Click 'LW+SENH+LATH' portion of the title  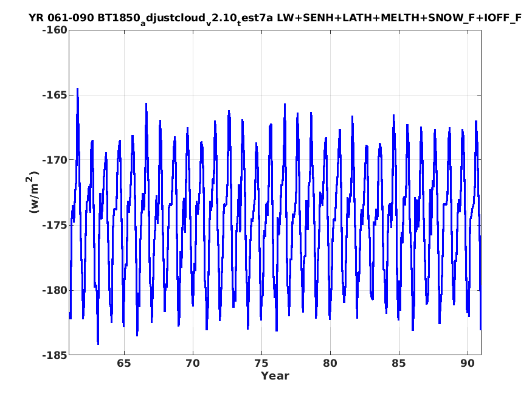coord(328,18)
